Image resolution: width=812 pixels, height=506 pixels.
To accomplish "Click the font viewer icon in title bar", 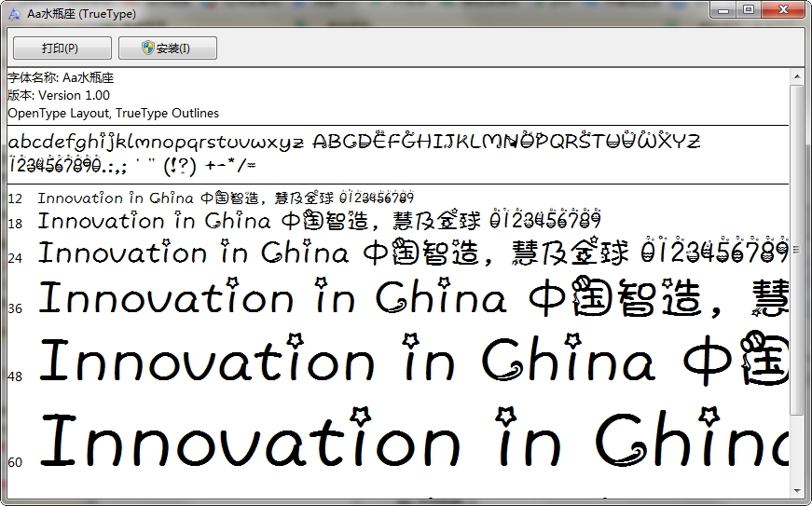I will pyautogui.click(x=15, y=14).
